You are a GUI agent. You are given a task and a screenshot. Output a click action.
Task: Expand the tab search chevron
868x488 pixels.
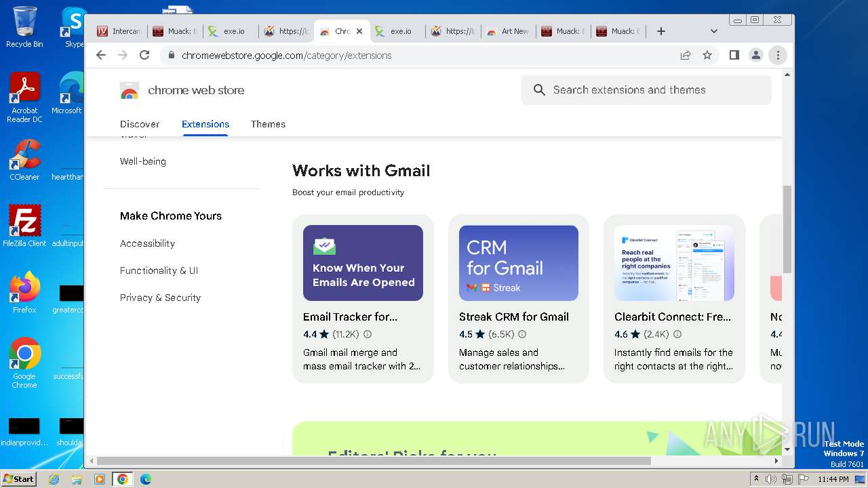tap(713, 31)
